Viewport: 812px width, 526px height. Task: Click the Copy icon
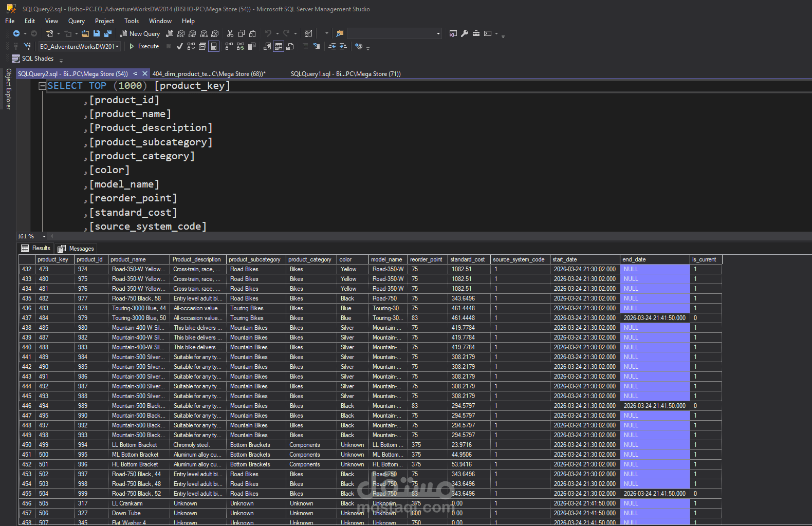click(241, 33)
